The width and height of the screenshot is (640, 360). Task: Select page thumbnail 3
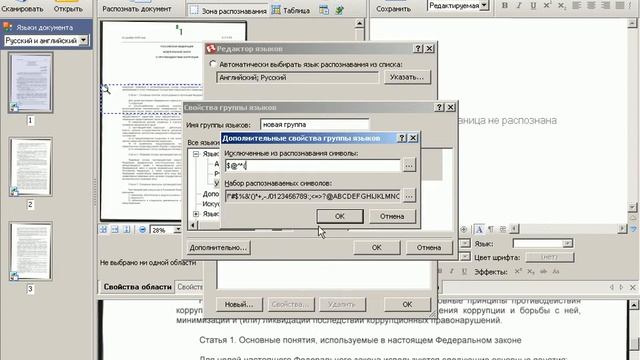(x=31, y=251)
